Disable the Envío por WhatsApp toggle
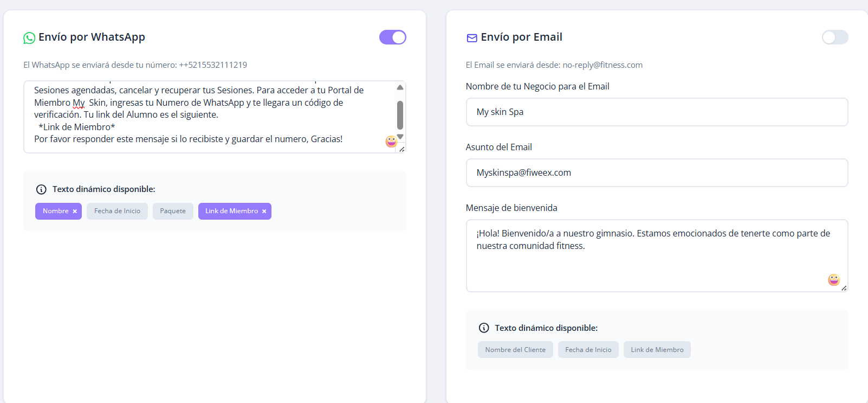Viewport: 868px width, 403px height. (392, 37)
